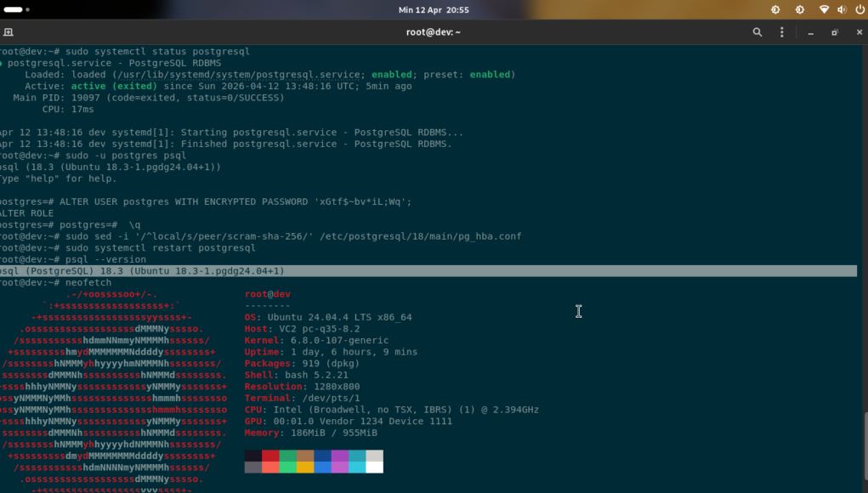Click the 'psql --version' command
Viewport: 868px width, 493px height.
tap(105, 259)
